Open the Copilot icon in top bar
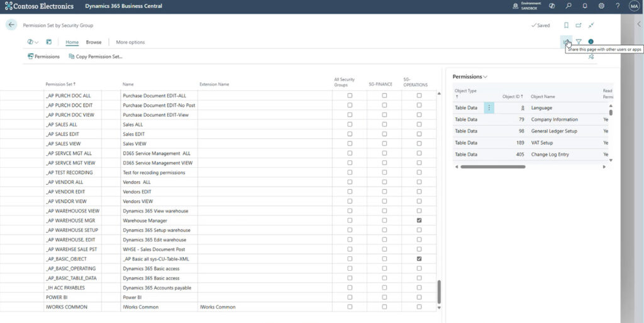644x323 pixels. 552,6
